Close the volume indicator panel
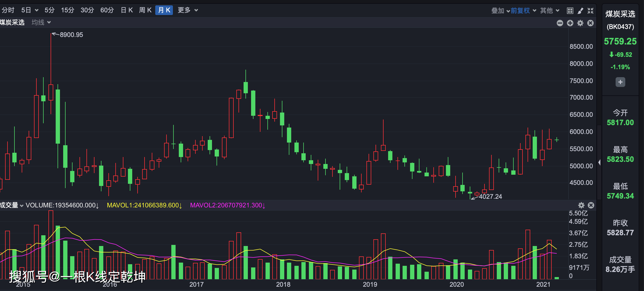The height and width of the screenshot is (291, 644). 591,205
